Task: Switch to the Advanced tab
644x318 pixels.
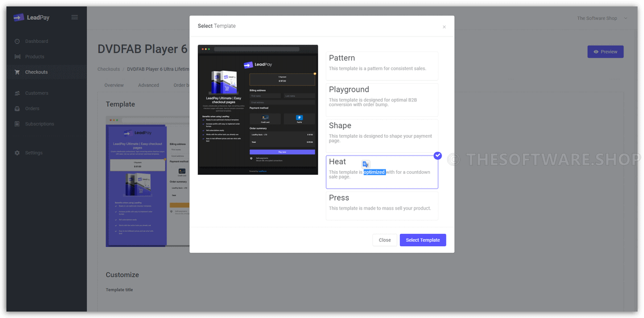Action: tap(149, 85)
